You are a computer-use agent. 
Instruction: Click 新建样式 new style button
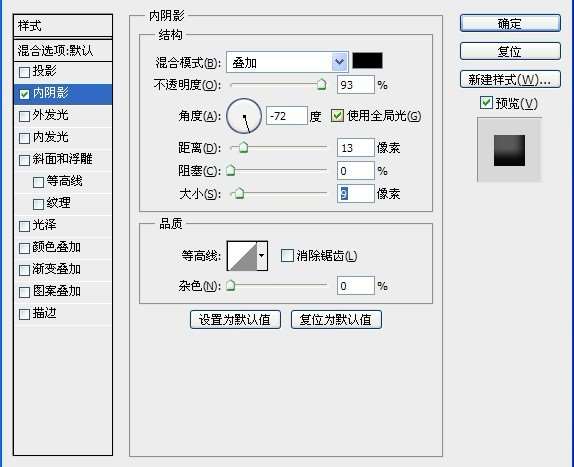(x=510, y=79)
